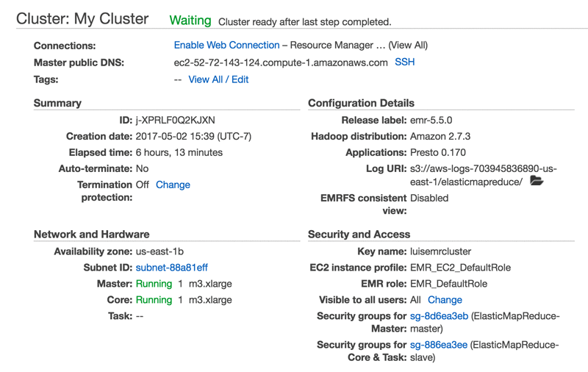
Task: Click the SSH link beside master DNS
Action: click(x=405, y=62)
